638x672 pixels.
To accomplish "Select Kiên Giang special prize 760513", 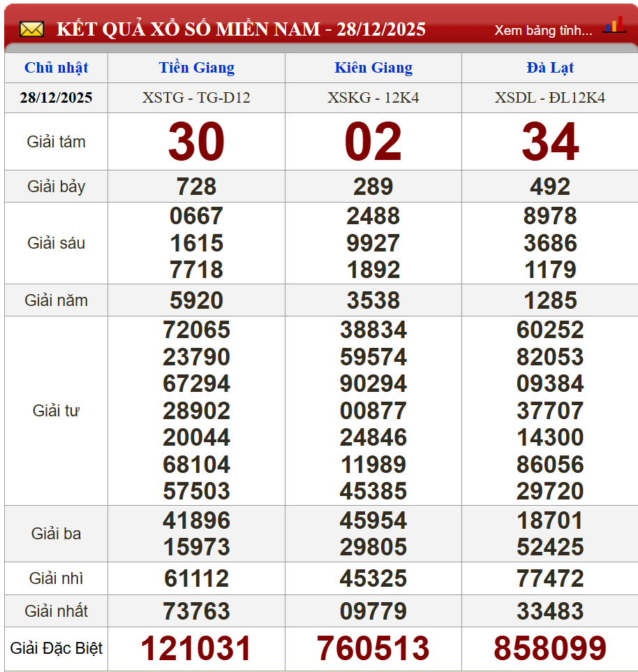I will 373,648.
